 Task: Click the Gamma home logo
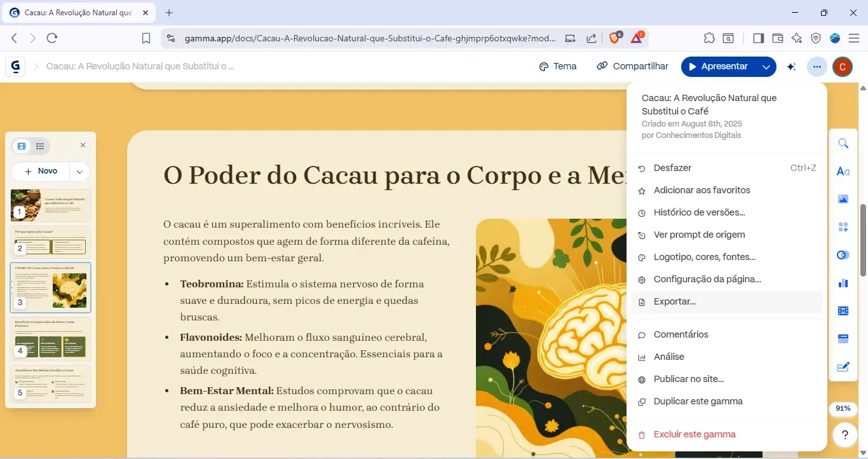tap(15, 66)
